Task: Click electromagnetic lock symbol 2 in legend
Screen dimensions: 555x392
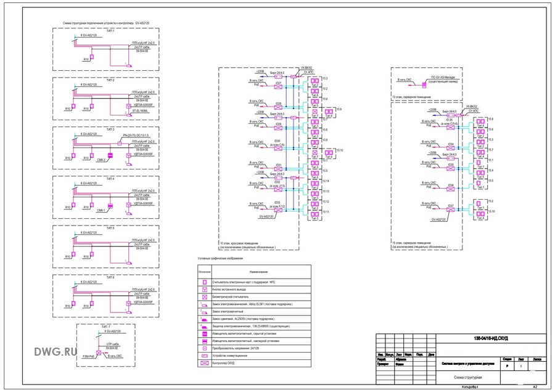Action: 204,312
